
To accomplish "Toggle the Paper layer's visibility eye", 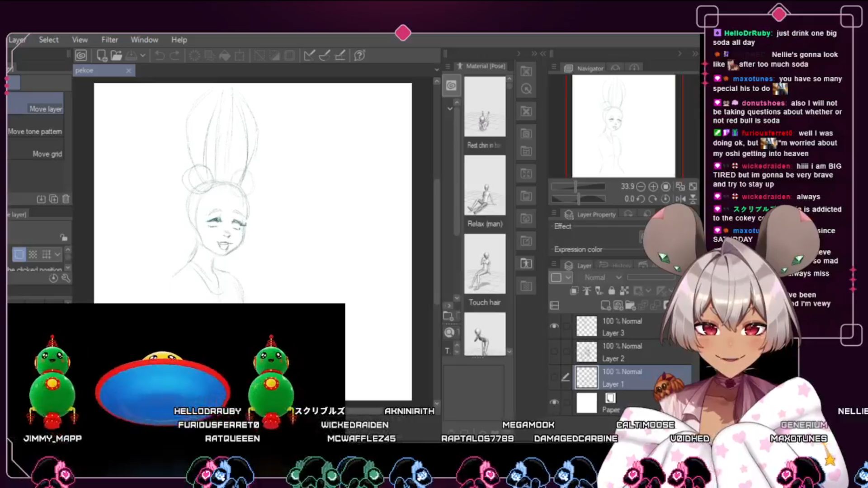I will 554,402.
